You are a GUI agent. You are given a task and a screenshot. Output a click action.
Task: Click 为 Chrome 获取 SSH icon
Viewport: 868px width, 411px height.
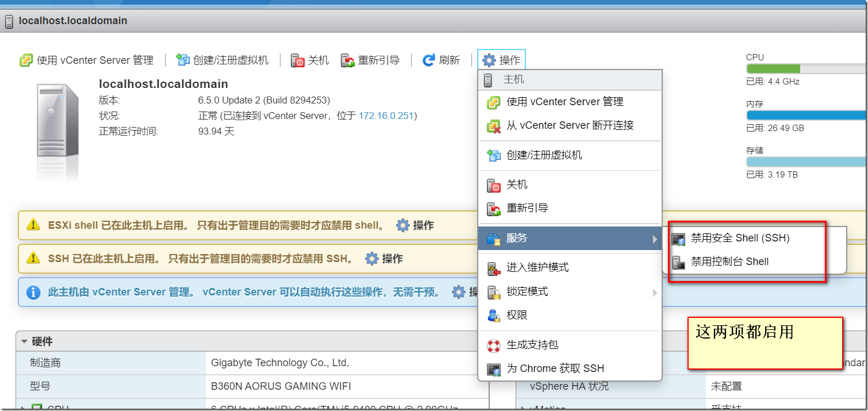coord(494,369)
